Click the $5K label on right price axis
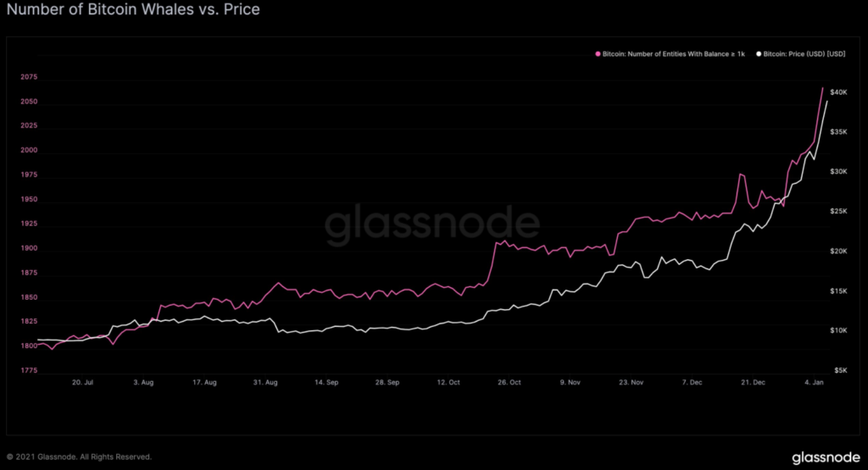The image size is (868, 470). pos(841,371)
